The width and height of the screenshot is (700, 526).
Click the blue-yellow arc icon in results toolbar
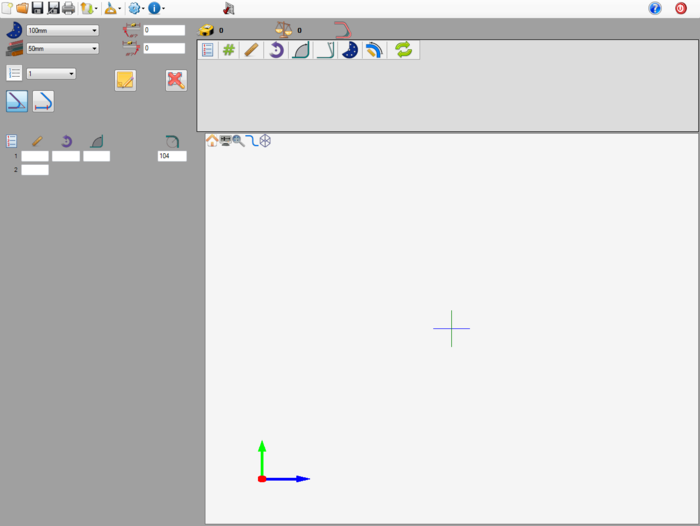[374, 50]
